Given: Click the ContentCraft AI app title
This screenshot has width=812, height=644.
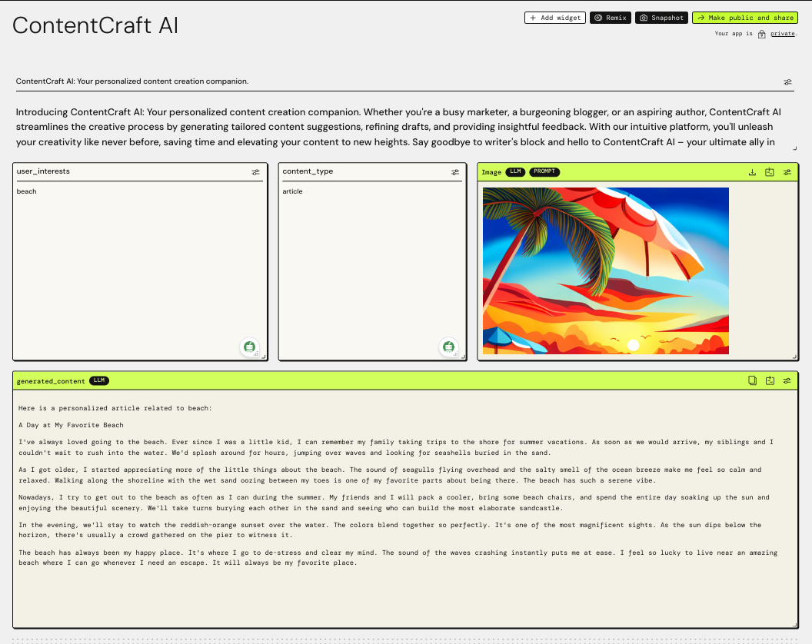Looking at the screenshot, I should coord(95,25).
